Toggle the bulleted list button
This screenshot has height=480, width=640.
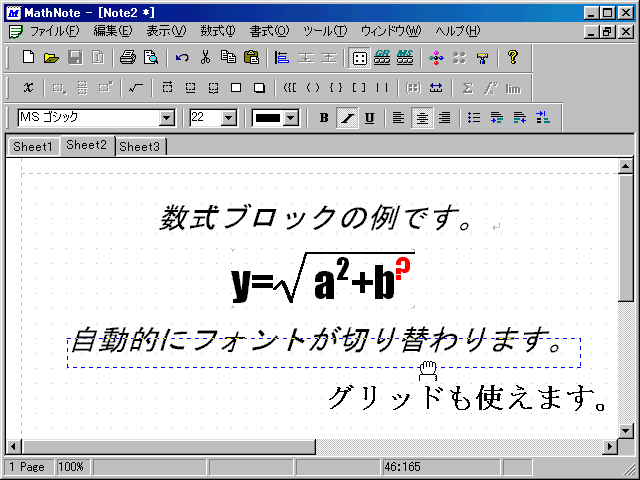pyautogui.click(x=473, y=118)
